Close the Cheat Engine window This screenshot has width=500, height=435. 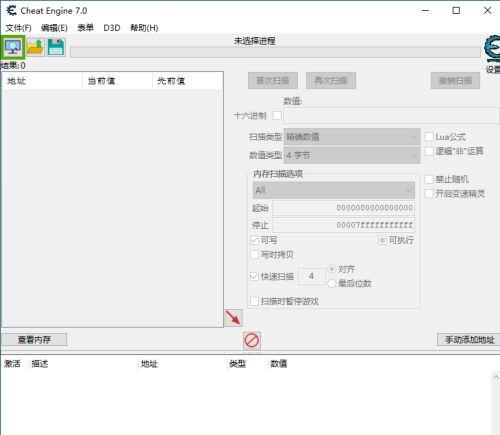(487, 11)
